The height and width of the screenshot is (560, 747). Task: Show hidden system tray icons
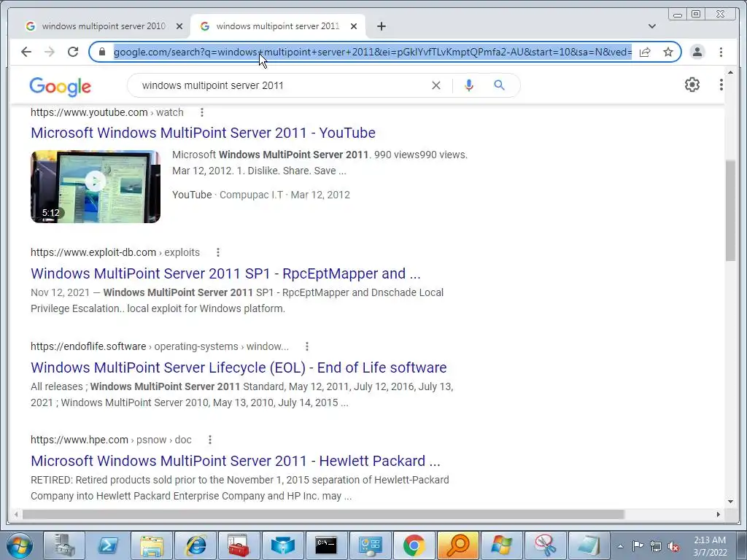pos(620,546)
